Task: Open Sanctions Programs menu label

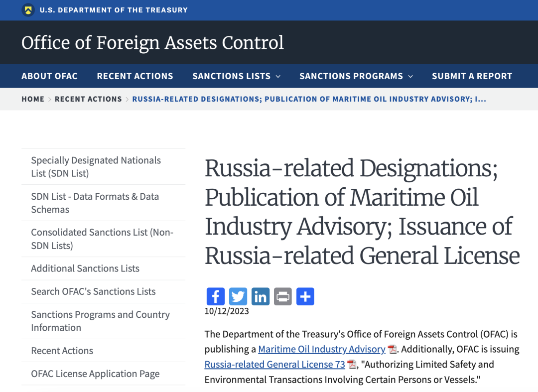Action: 351,76
